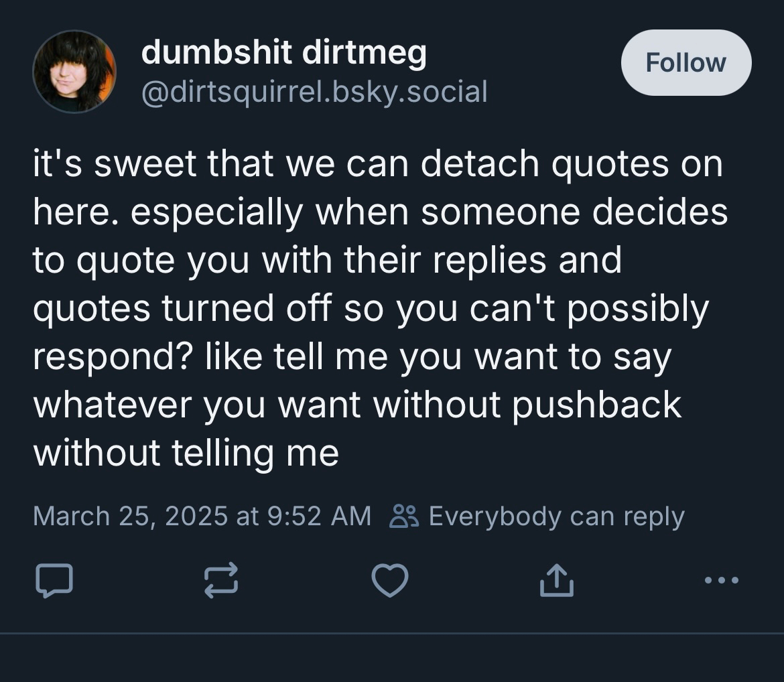Click the reply speech bubble icon
The height and width of the screenshot is (682, 784).
click(54, 580)
